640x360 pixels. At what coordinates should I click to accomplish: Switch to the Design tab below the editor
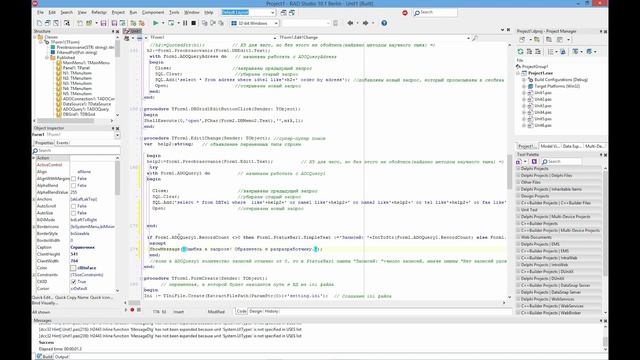pos(256,311)
